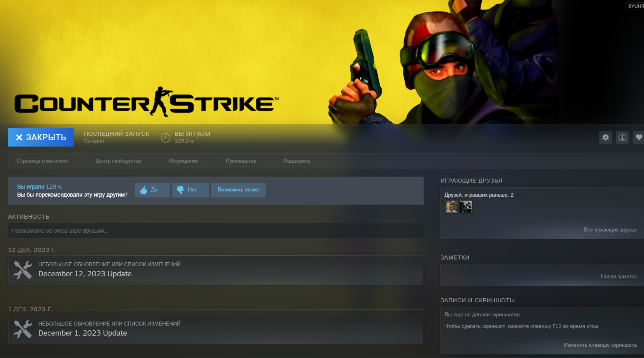Show game info icon
This screenshot has height=358, width=644.
click(x=622, y=137)
